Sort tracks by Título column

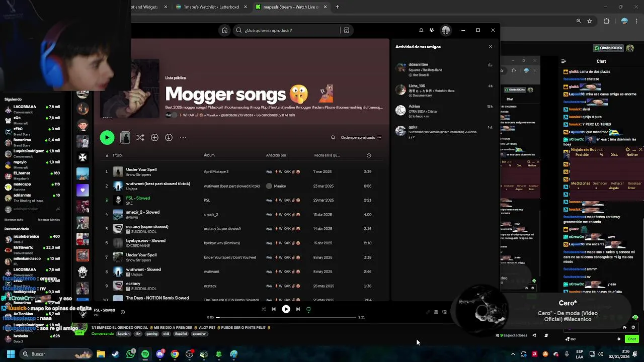coord(117,155)
